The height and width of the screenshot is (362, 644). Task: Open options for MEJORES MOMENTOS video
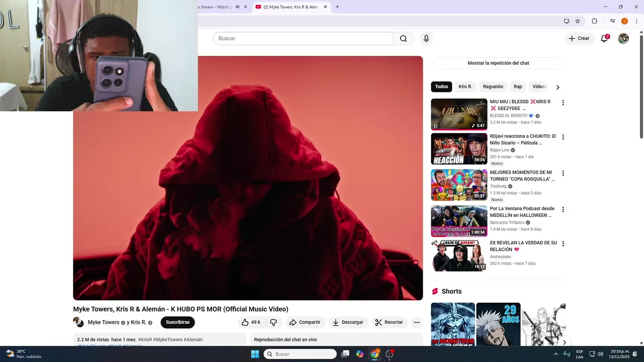[563, 173]
